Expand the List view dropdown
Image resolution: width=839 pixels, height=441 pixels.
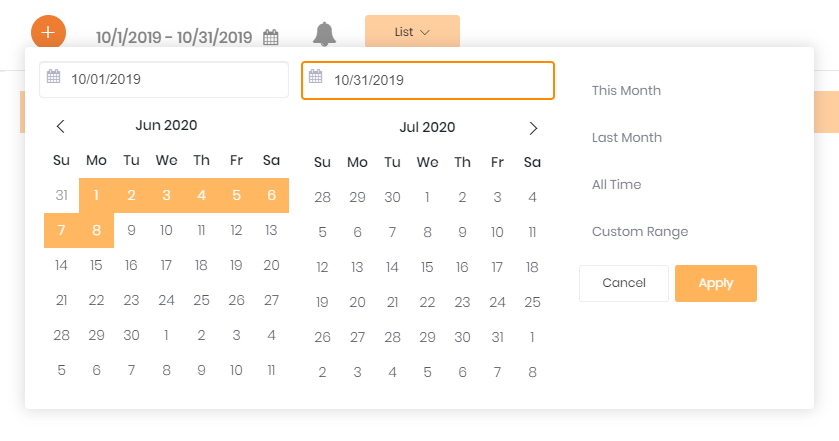coord(412,32)
